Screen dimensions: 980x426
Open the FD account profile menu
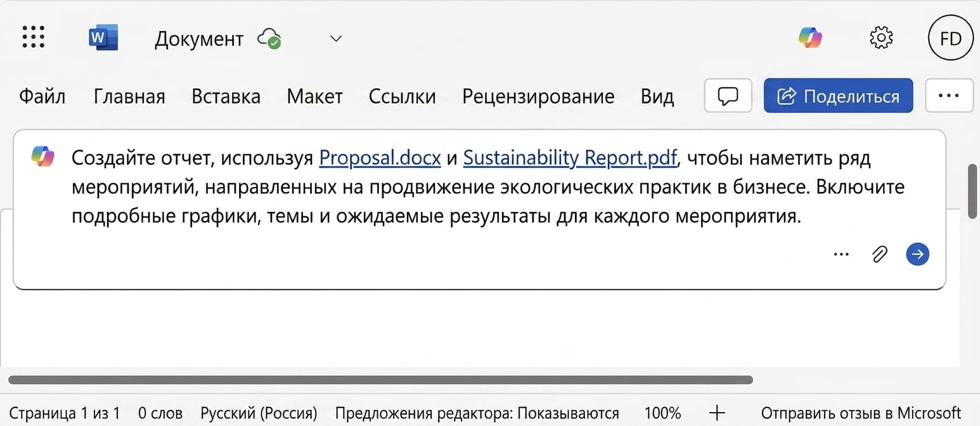tap(950, 38)
